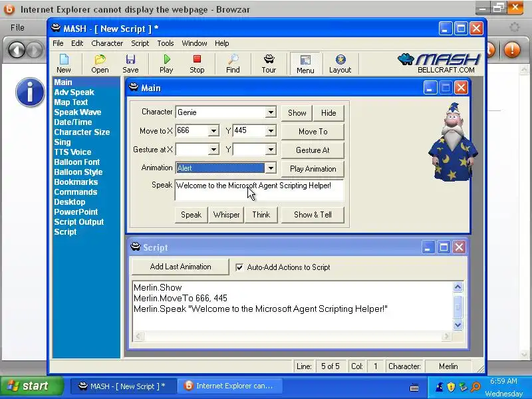Open the Animation dropdown list
The image size is (532, 399).
[271, 168]
